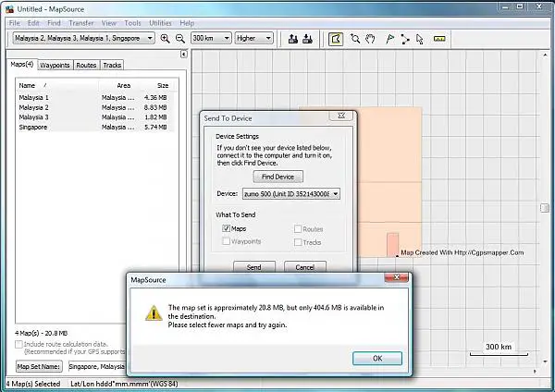Click the 4.36 MB size cell
Screen dimensions: 555x392
[x=155, y=97]
